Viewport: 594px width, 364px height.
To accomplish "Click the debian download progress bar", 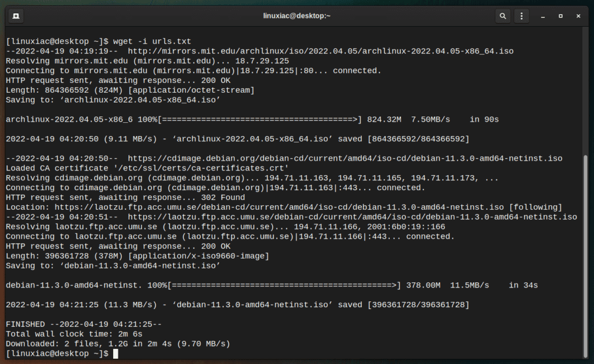I will tap(284, 285).
